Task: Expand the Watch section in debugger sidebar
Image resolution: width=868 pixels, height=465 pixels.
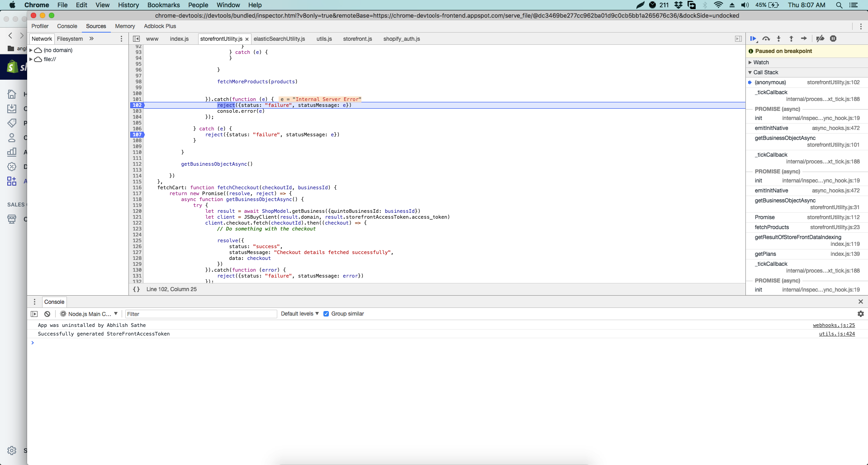Action: point(760,62)
